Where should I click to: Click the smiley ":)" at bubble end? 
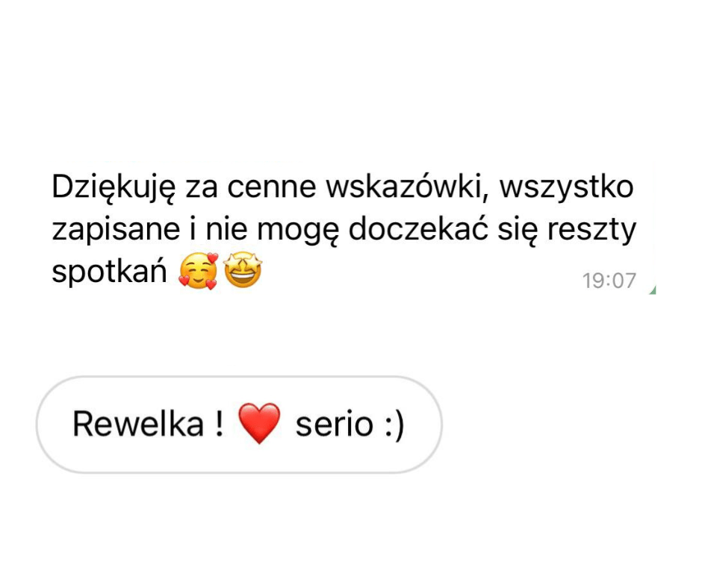pyautogui.click(x=395, y=425)
